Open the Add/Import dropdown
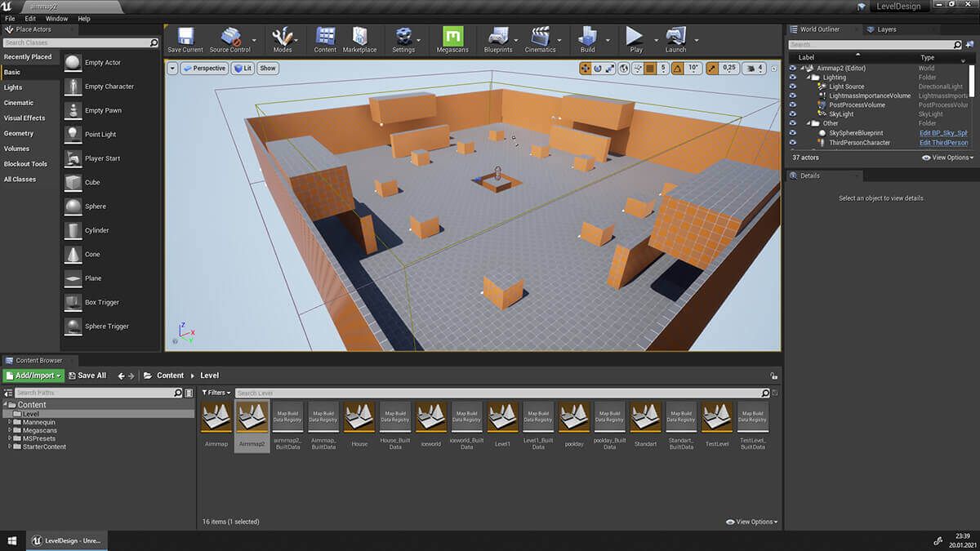 click(x=33, y=375)
